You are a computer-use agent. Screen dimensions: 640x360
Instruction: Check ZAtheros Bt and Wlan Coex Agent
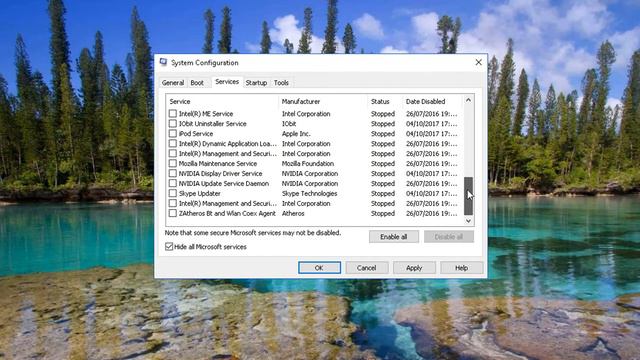click(x=173, y=213)
